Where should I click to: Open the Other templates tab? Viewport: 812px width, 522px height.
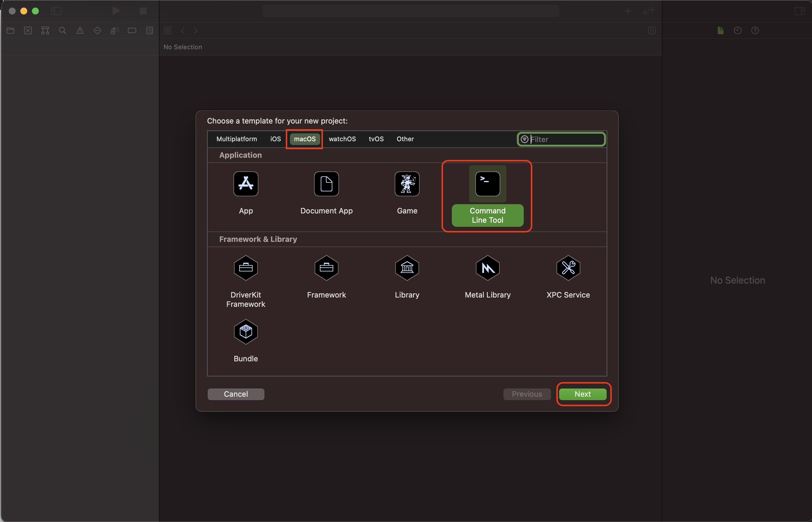click(405, 139)
